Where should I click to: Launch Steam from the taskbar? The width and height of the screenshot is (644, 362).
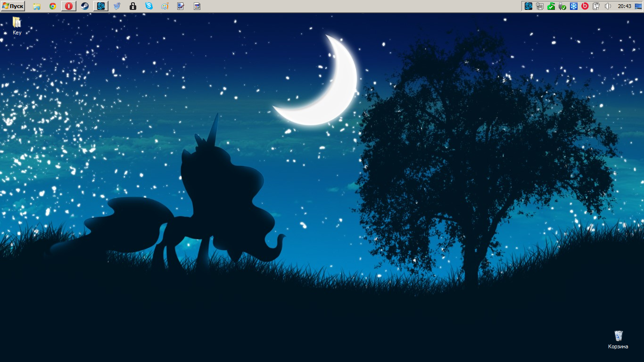click(x=84, y=6)
